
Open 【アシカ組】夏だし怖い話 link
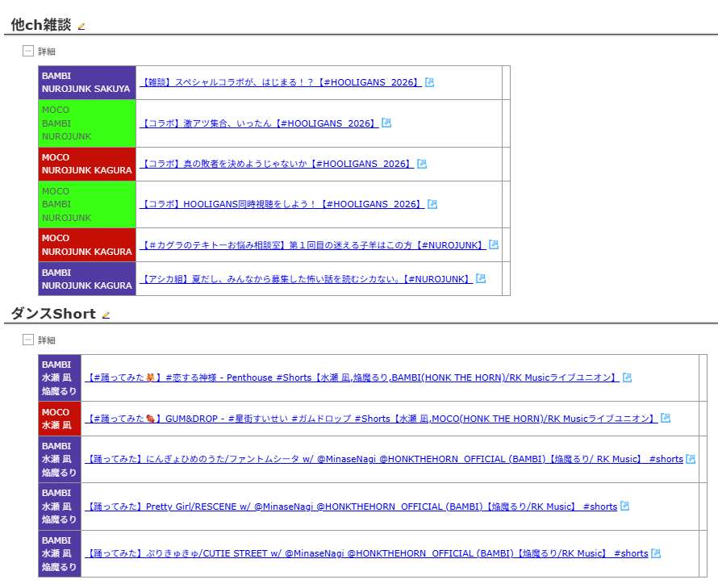(x=307, y=279)
